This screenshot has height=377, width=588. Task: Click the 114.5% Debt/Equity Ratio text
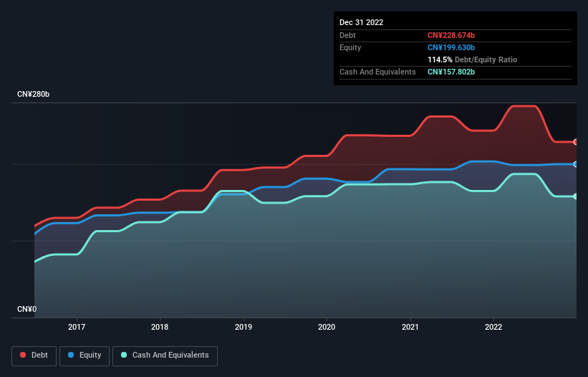472,59
